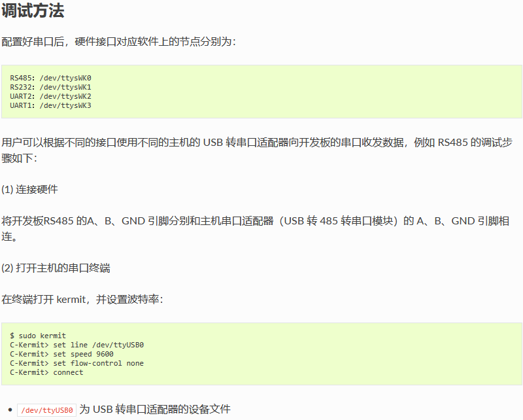Click the bullet point marker before /dev/ttyUSB0
This screenshot has height=420, width=523.
click(x=10, y=410)
